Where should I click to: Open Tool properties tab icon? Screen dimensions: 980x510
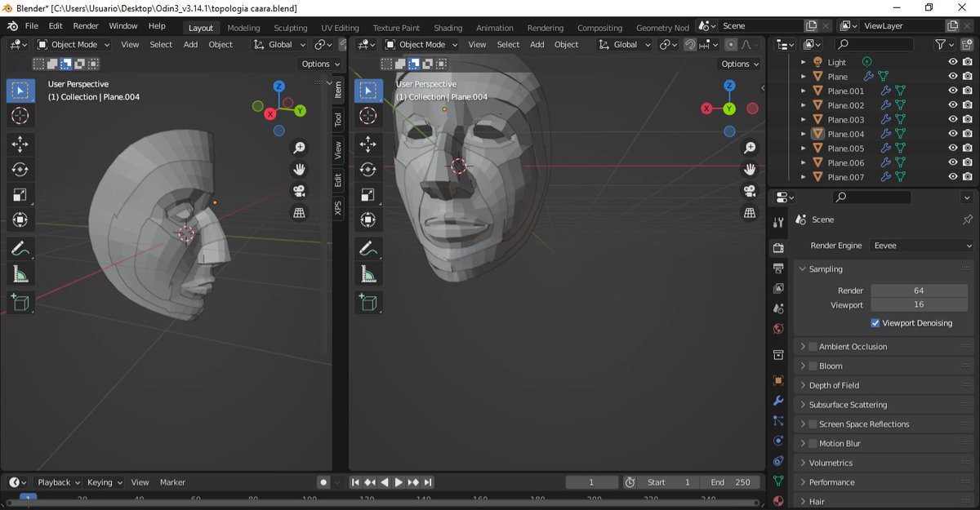tap(778, 224)
